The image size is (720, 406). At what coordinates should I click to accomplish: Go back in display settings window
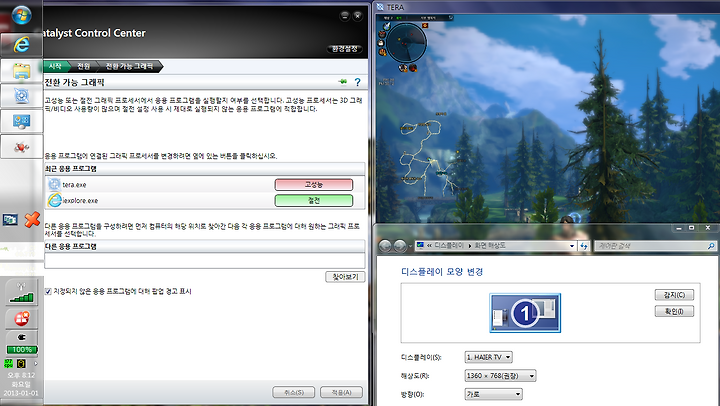point(385,246)
